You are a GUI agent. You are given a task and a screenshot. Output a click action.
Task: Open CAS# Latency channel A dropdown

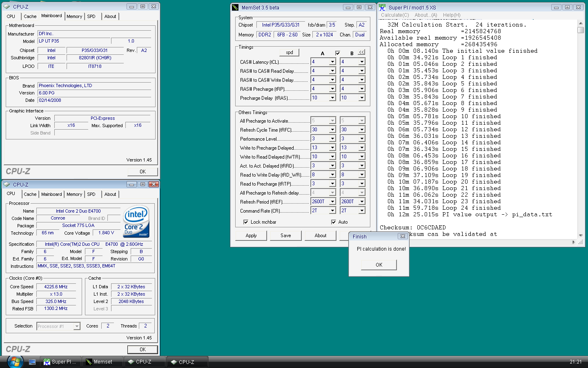(332, 62)
